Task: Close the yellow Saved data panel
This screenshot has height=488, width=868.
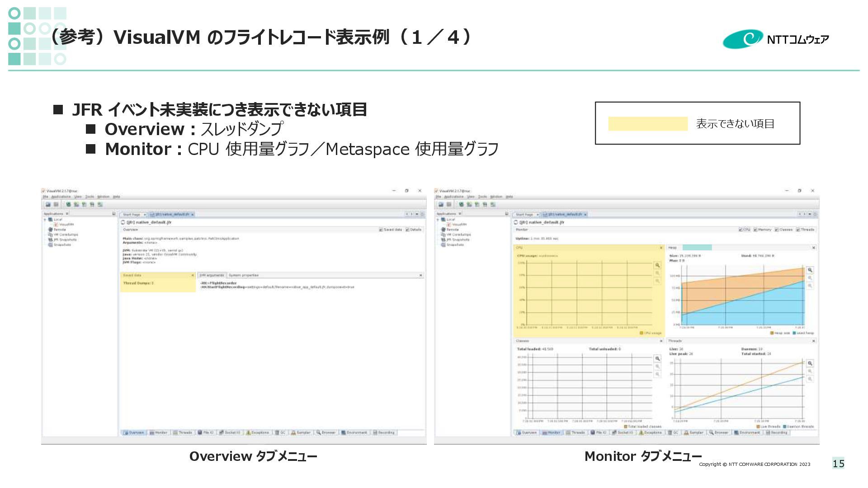Action: (x=193, y=275)
